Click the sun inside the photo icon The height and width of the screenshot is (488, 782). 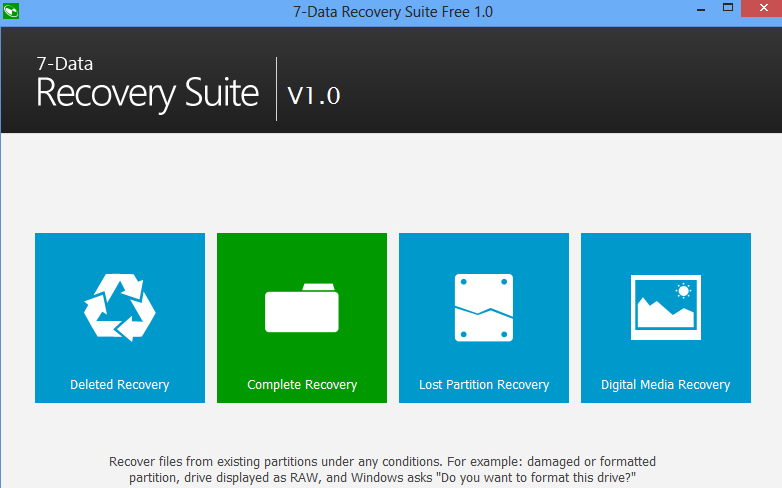tap(684, 292)
